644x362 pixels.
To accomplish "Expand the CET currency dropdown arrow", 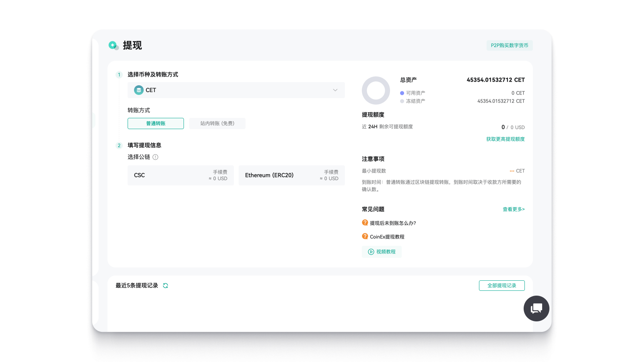I will 335,90.
